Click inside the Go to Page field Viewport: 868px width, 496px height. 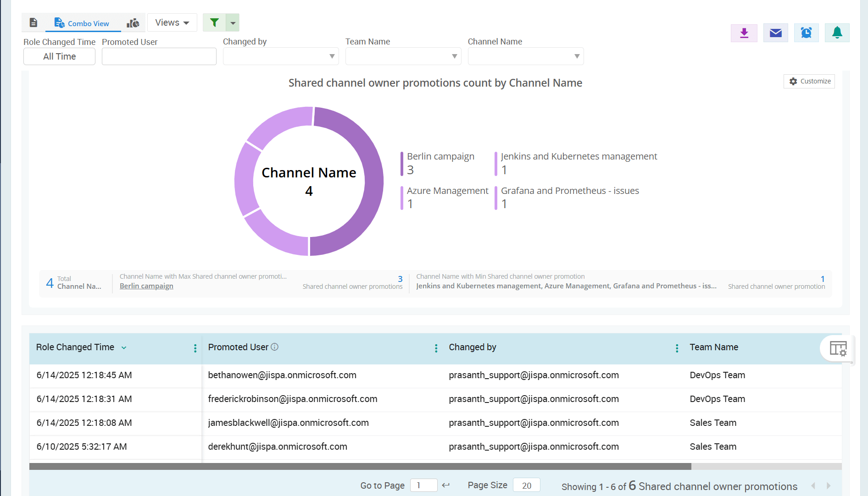pos(423,485)
